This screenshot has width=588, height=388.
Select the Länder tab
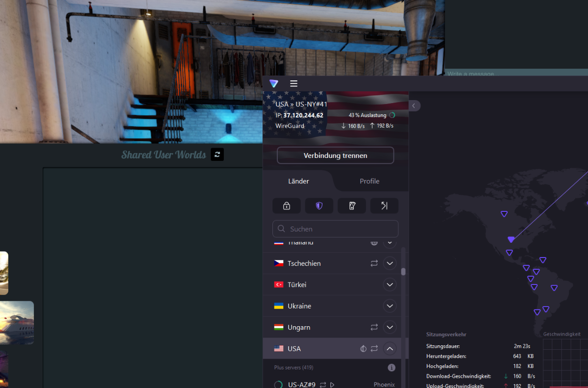[298, 181]
